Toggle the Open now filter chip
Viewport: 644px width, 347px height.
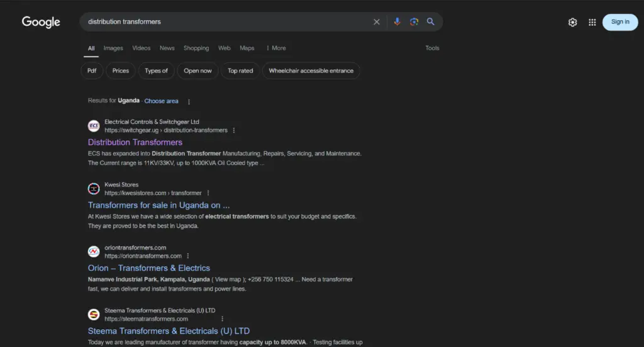(197, 71)
